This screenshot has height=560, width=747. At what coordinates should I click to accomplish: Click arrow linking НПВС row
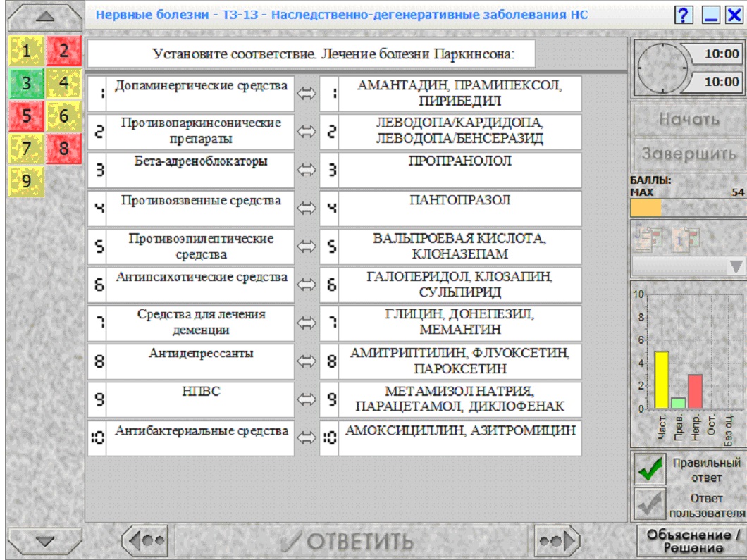point(307,399)
